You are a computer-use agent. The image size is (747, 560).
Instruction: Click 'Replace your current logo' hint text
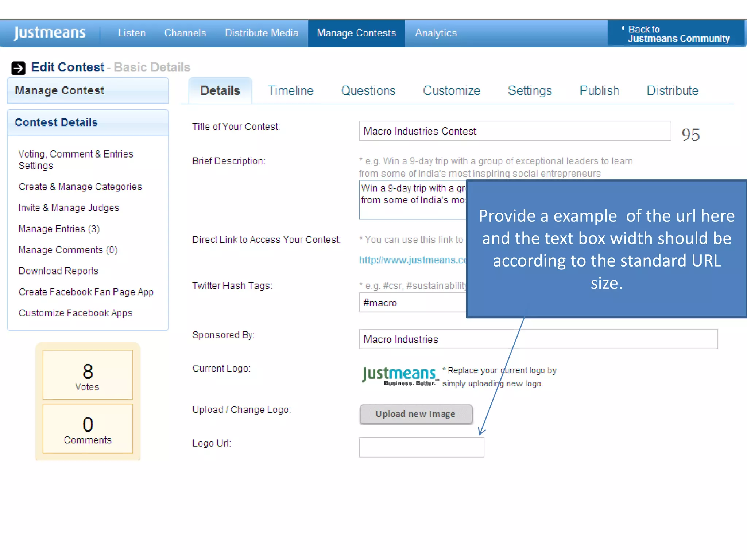pos(500,377)
